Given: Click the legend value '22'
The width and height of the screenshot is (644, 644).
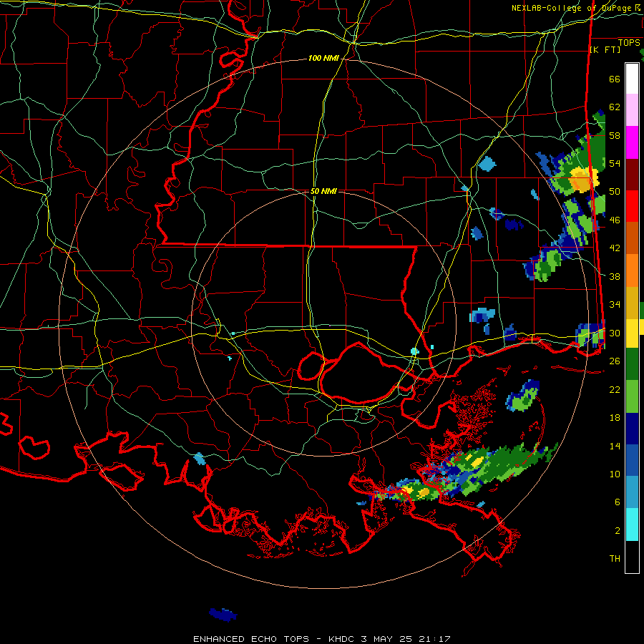Looking at the screenshot, I should click(615, 389).
